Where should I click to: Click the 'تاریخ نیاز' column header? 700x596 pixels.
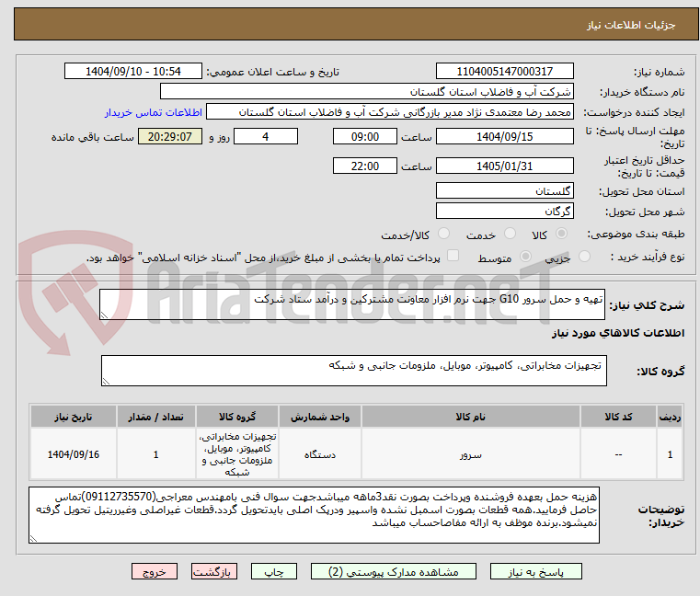coord(74,417)
